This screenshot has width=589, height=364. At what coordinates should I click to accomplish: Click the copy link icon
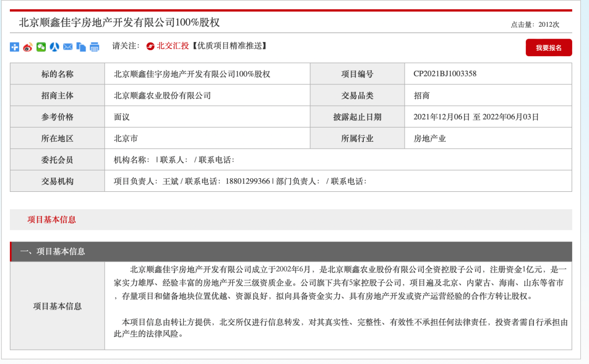(x=81, y=47)
